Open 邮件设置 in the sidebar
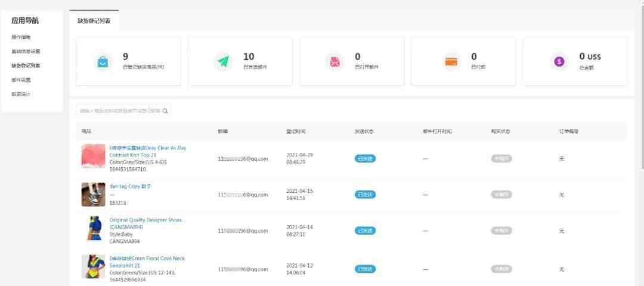 pyautogui.click(x=21, y=80)
